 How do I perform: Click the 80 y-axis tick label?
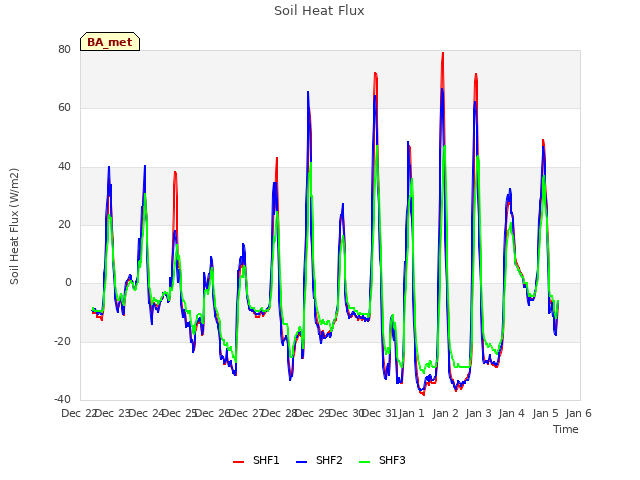(x=64, y=49)
